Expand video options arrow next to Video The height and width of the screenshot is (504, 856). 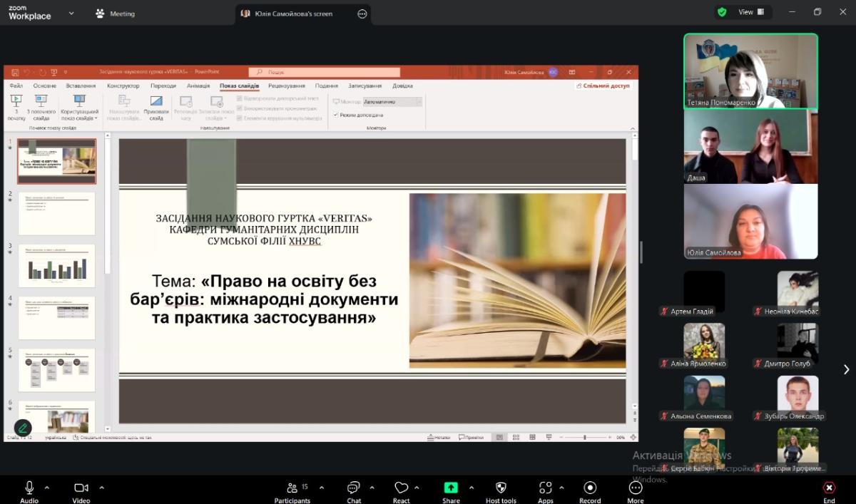point(101,488)
